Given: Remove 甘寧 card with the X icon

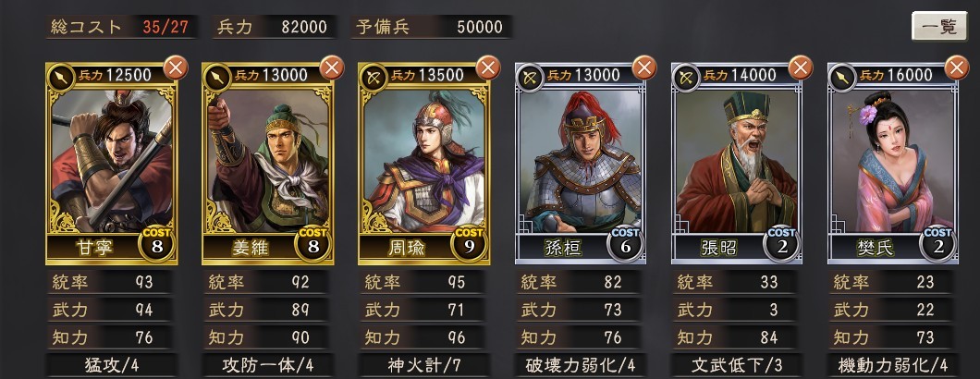Looking at the screenshot, I should click(175, 67).
